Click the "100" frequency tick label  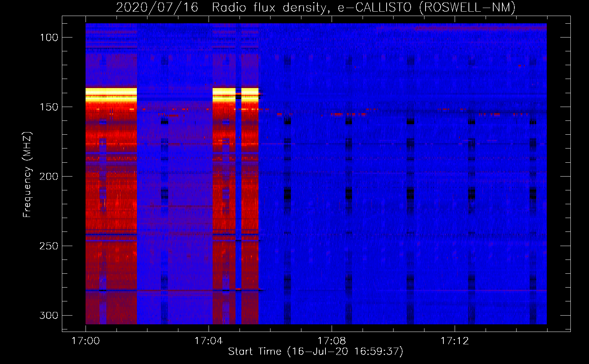click(49, 37)
